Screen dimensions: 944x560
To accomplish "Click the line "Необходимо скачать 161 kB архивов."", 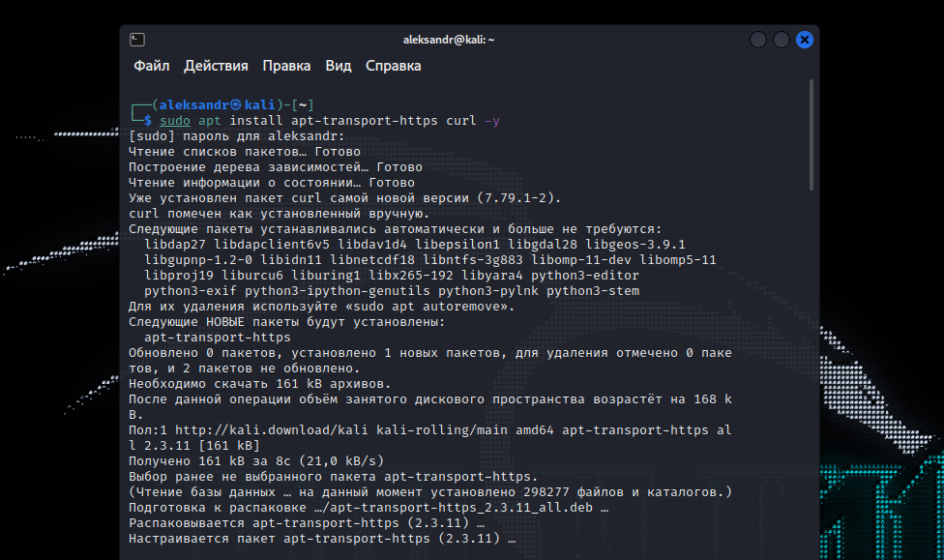I will pyautogui.click(x=260, y=384).
